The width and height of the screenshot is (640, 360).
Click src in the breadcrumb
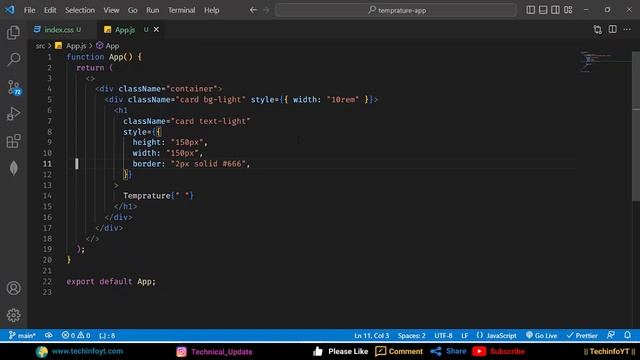(40, 46)
